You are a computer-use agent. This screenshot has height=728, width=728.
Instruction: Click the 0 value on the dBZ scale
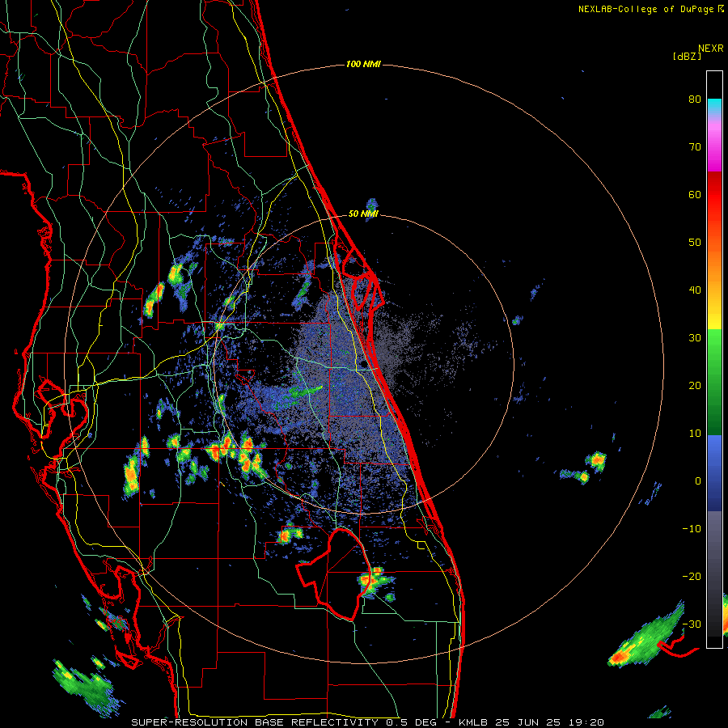pyautogui.click(x=698, y=481)
